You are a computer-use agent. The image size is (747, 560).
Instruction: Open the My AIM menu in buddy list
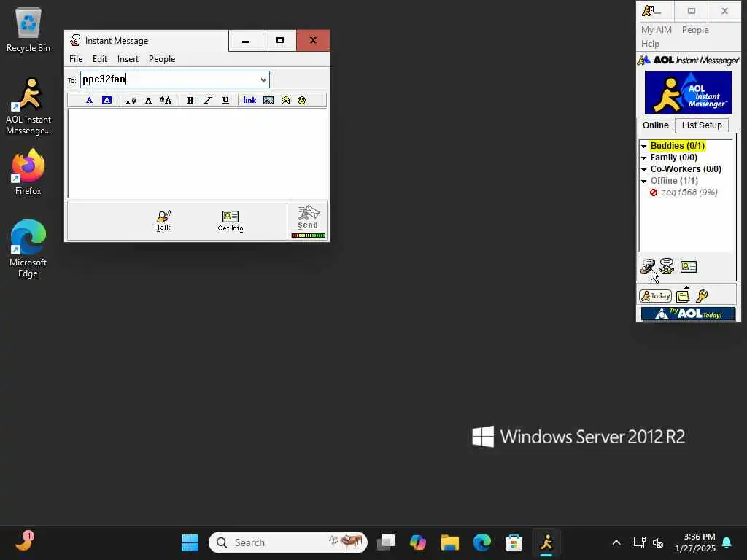click(x=657, y=29)
